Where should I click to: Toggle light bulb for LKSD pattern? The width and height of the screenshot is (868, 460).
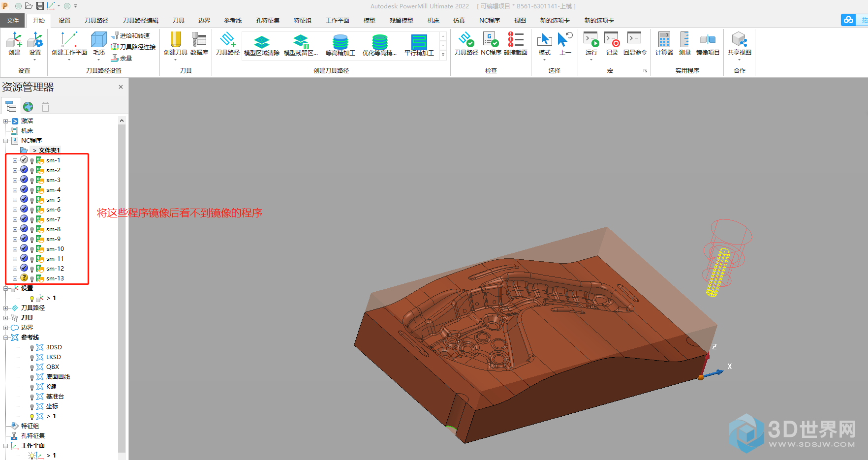point(32,358)
